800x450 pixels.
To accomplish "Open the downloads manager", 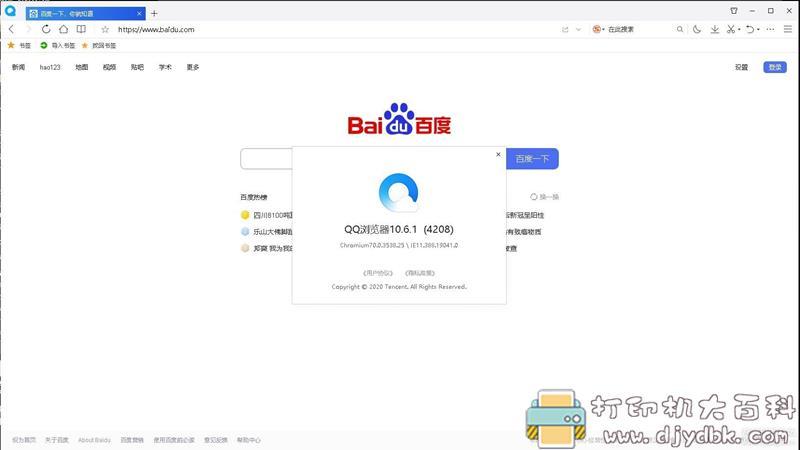I will point(715,30).
